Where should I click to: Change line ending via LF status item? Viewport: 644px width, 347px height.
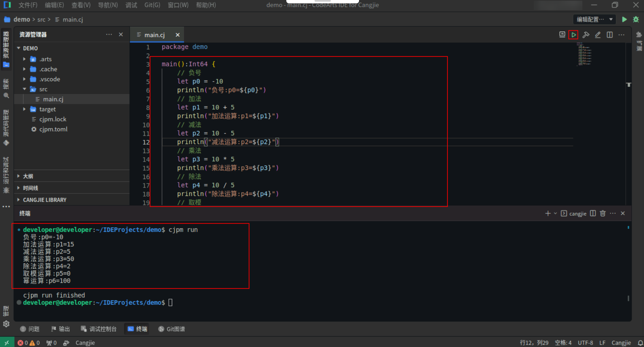(x=602, y=343)
